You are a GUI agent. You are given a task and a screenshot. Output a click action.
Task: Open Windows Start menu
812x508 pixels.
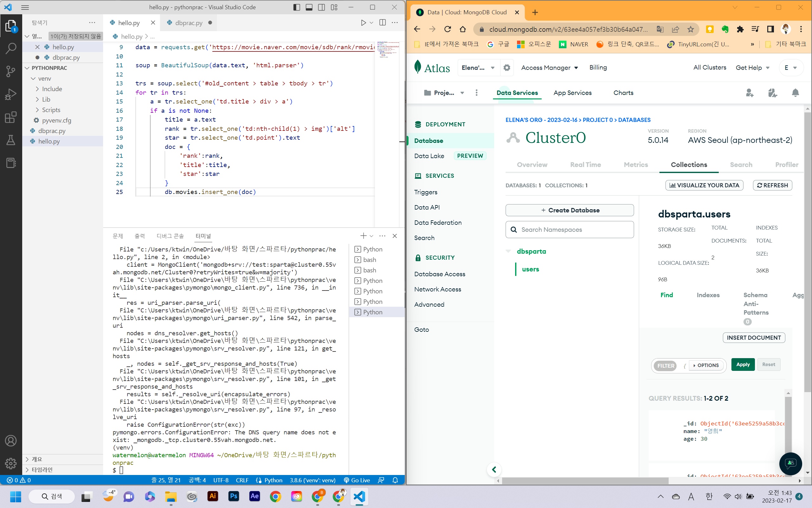tap(16, 497)
